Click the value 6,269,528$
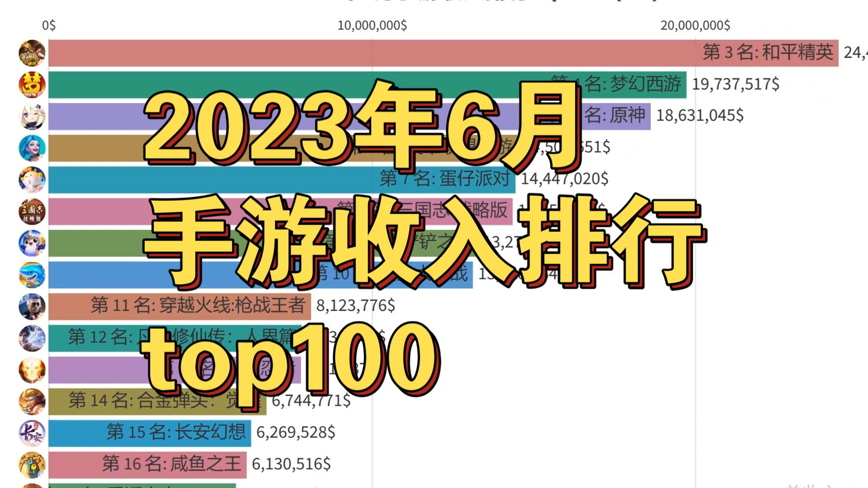The width and height of the screenshot is (868, 488). click(296, 432)
